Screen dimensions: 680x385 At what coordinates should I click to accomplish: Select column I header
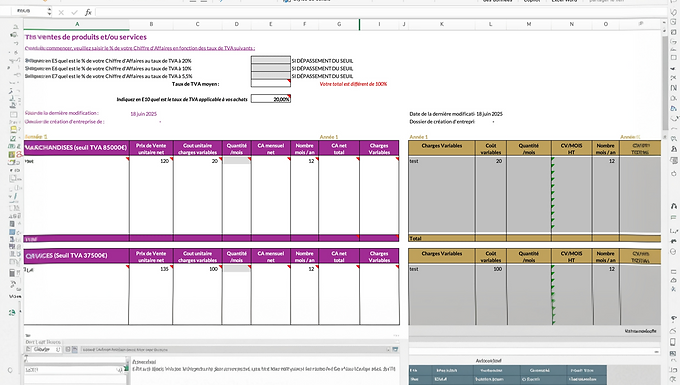pos(379,24)
